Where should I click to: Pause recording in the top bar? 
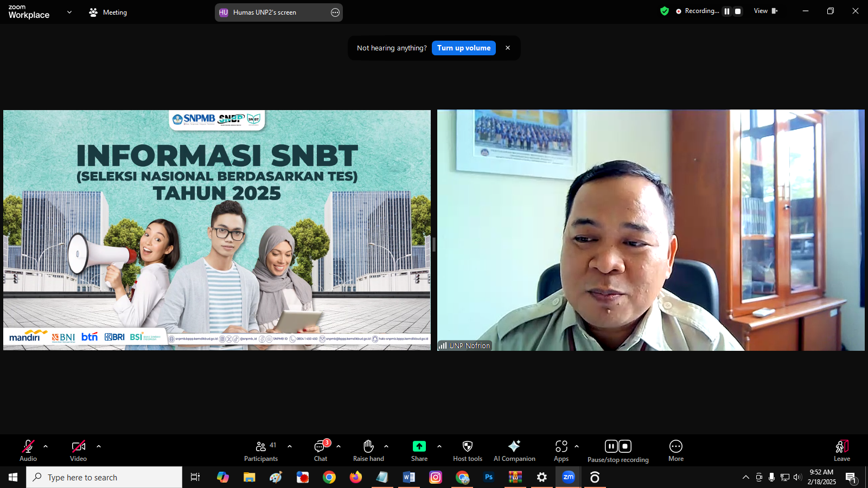tap(727, 11)
